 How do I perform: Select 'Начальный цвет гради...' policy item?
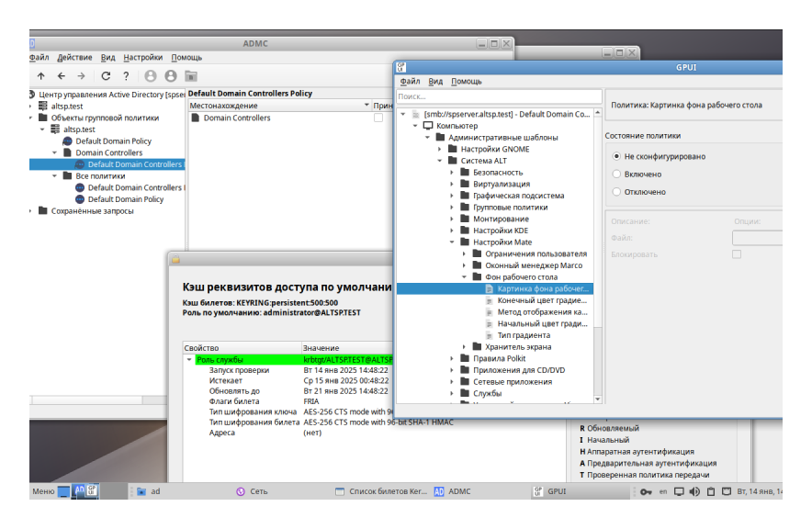point(542,323)
